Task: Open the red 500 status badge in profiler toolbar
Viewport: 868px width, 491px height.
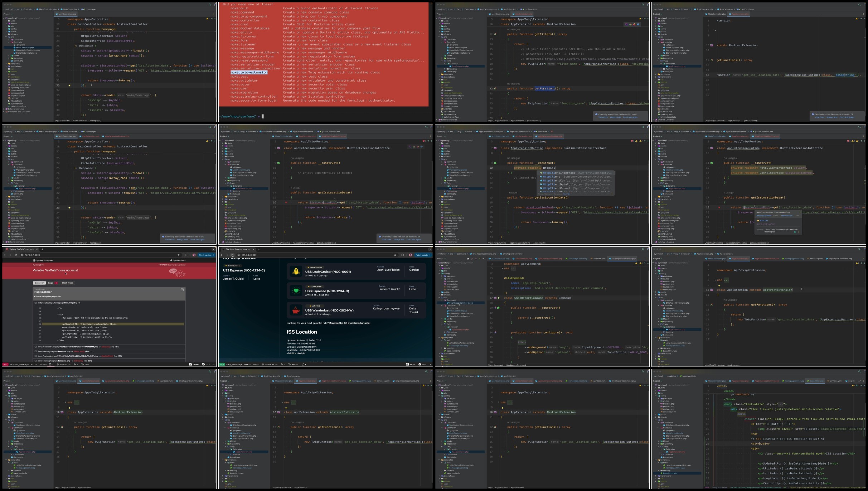Action: [5, 364]
